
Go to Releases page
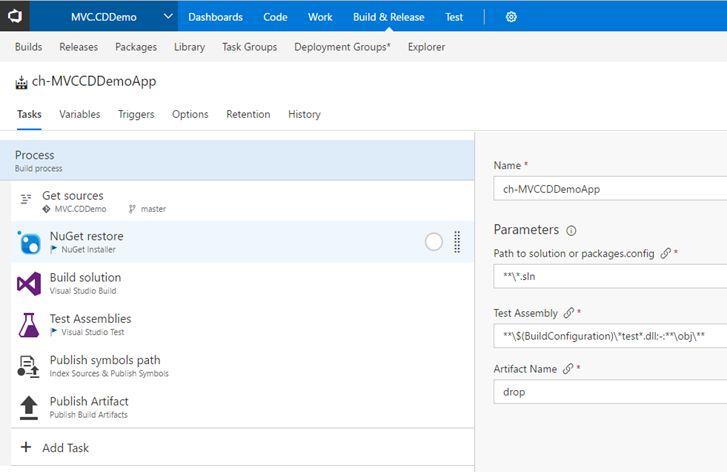pos(78,47)
